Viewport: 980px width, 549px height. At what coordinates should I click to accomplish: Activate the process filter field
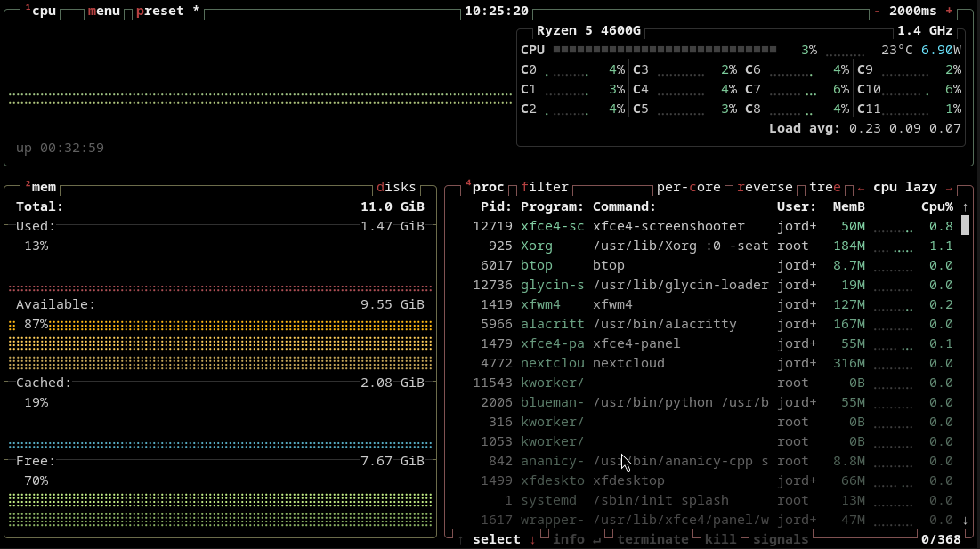[x=545, y=188]
